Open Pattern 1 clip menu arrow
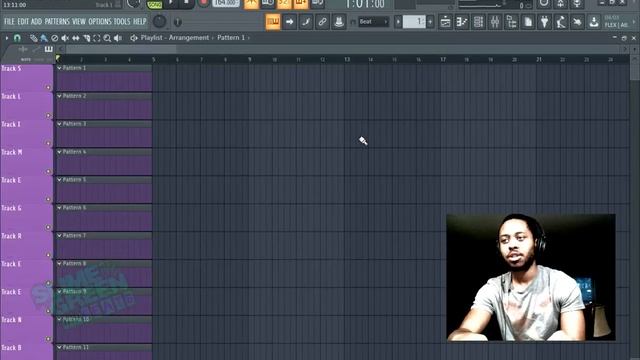Viewport: 640px width, 360px height. [x=59, y=68]
